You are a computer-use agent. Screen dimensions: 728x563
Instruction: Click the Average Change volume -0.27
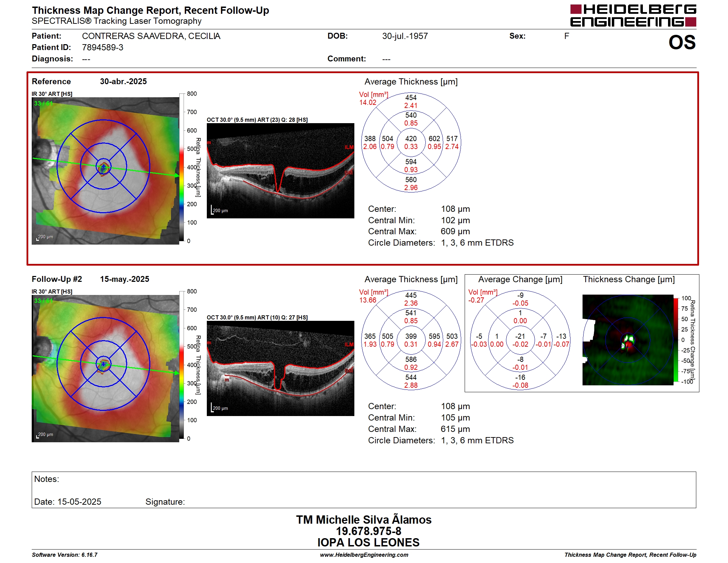(x=476, y=300)
